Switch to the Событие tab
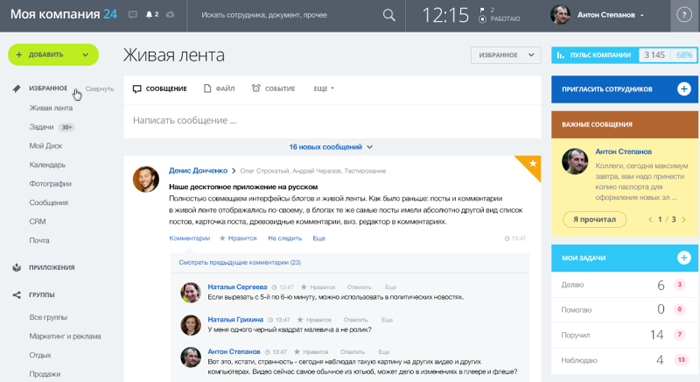 273,89
